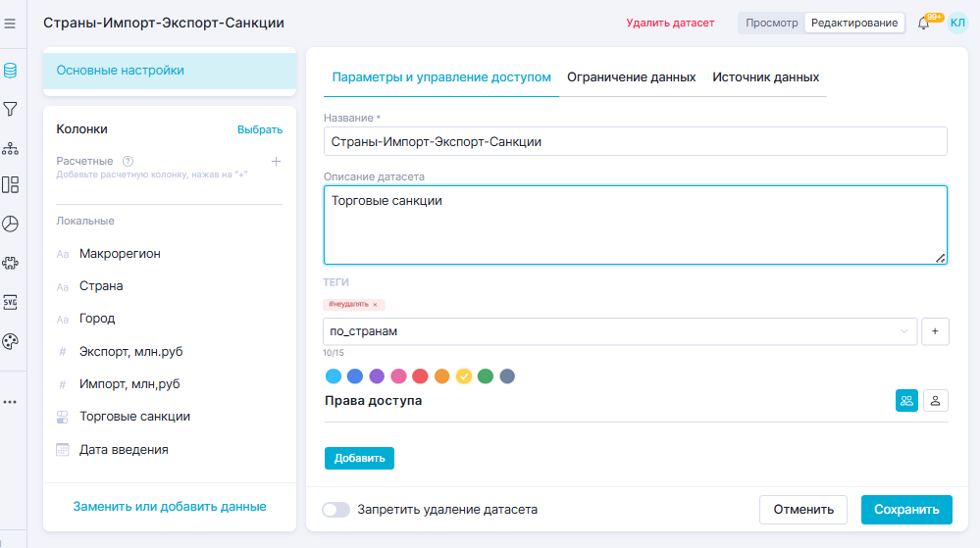Viewport: 980px width, 548px height.
Task: Select group access rights view button
Action: coord(906,400)
